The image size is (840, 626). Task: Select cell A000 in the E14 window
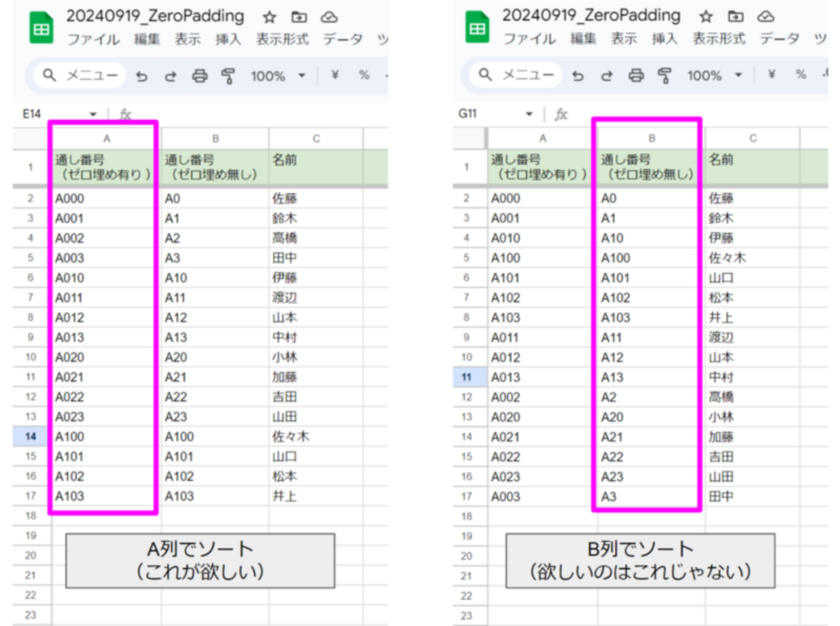tap(106, 198)
